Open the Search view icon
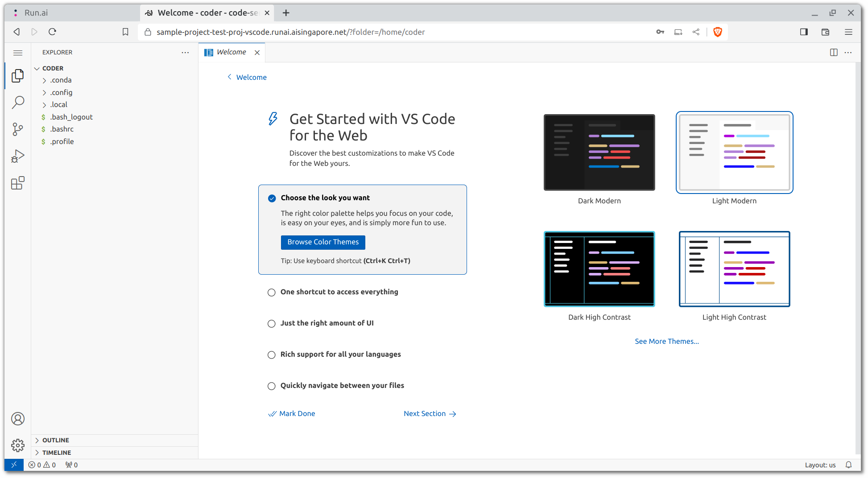This screenshot has height=478, width=868. [x=18, y=103]
